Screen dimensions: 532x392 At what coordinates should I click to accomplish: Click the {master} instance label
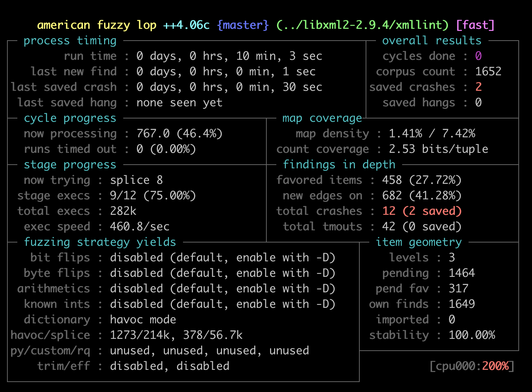(243, 25)
